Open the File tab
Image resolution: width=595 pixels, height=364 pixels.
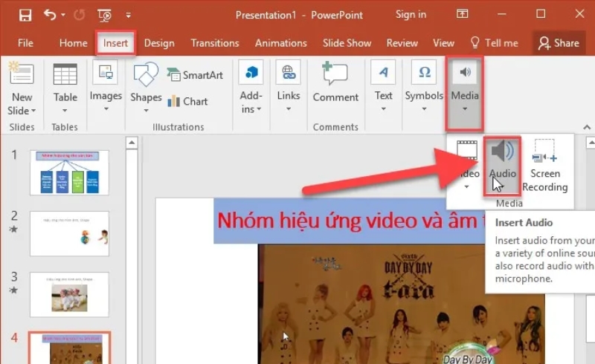point(25,43)
